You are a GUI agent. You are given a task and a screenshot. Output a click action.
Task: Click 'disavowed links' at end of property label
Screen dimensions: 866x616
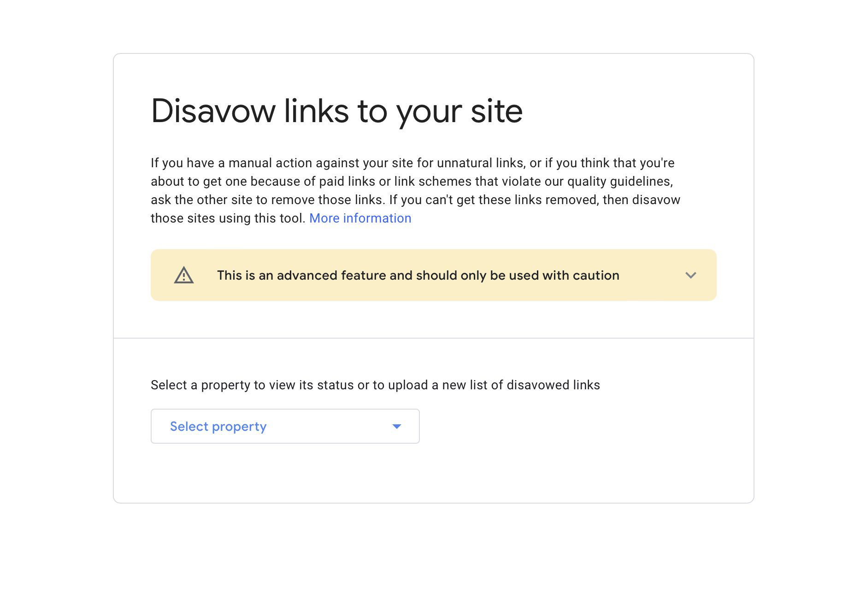tap(553, 385)
